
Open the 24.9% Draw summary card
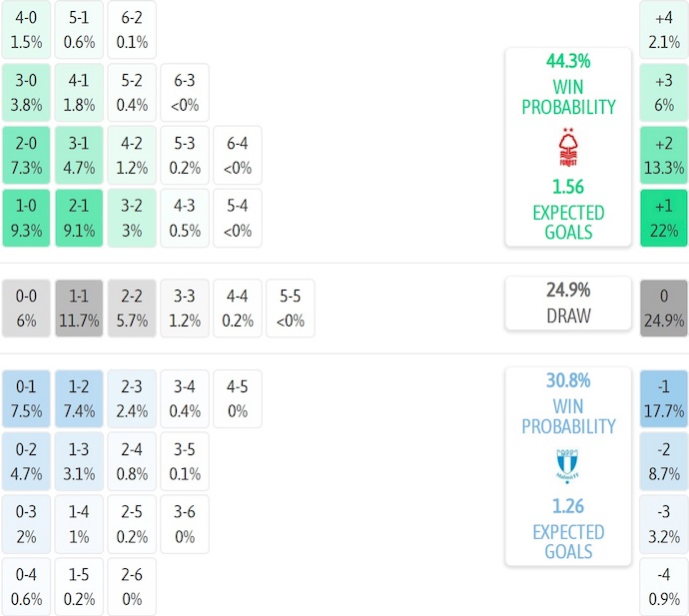(568, 303)
